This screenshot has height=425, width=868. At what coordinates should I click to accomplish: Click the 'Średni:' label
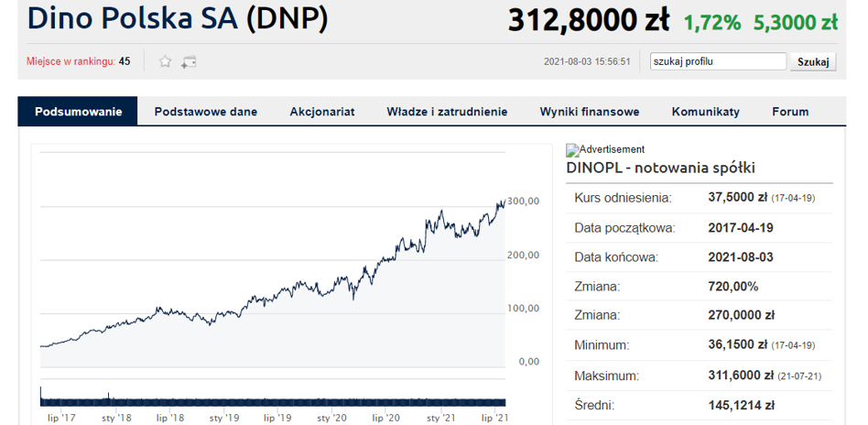[x=594, y=406]
